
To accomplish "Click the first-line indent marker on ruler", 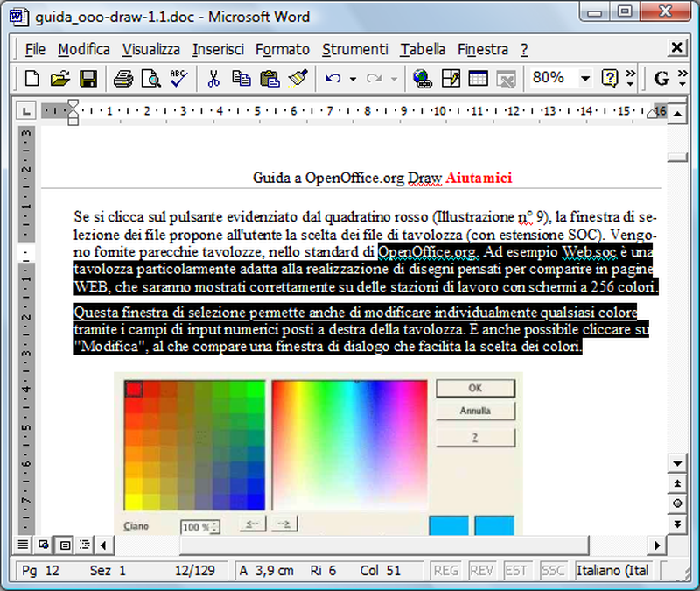I will pyautogui.click(x=73, y=105).
